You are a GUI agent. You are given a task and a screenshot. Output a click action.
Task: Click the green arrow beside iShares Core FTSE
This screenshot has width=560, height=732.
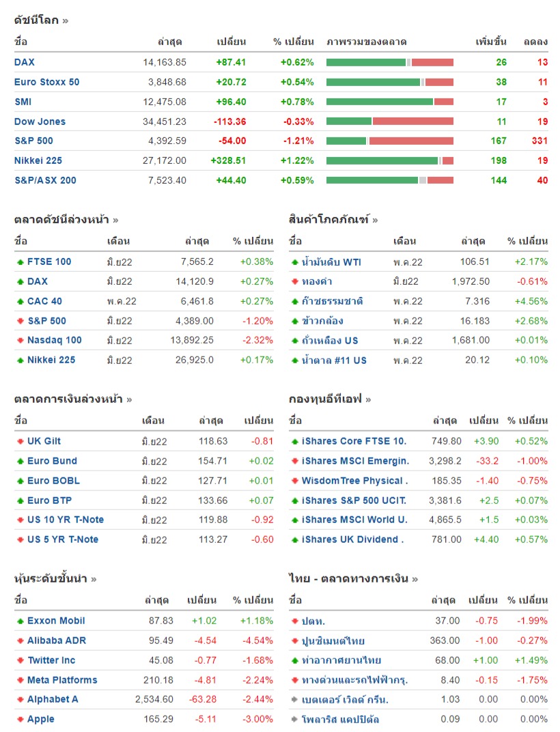[295, 441]
